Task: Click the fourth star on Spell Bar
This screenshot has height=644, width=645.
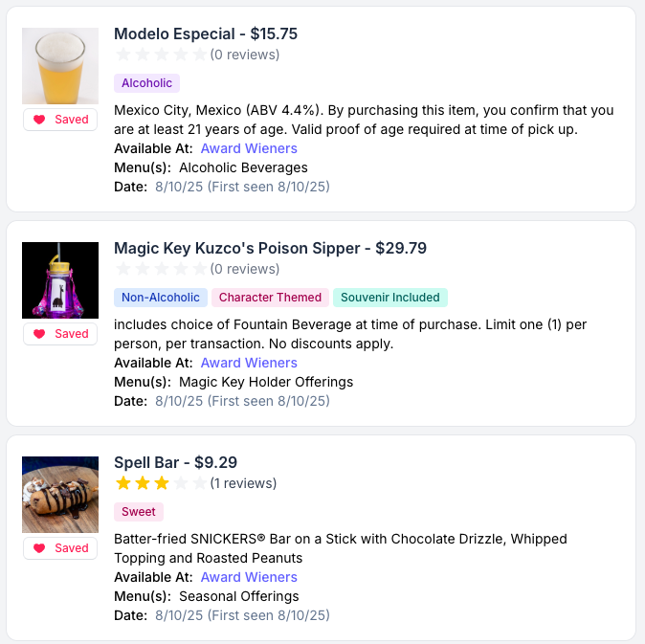Action: click(x=180, y=483)
